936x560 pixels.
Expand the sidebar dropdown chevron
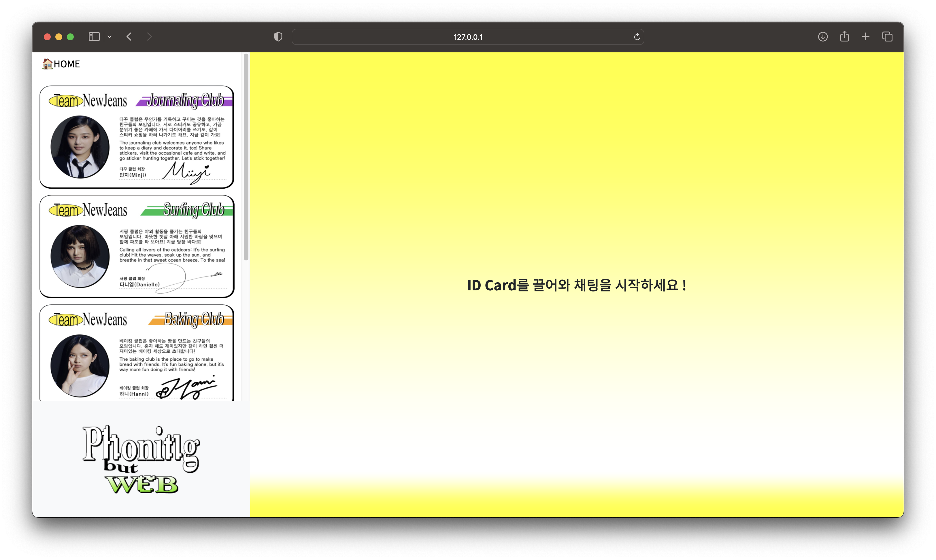click(110, 37)
